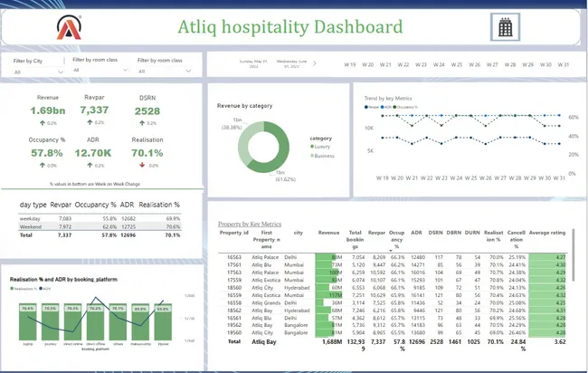This screenshot has height=373, width=588.
Task: Click the Realisation 70.1% KPI value
Action: [x=147, y=153]
